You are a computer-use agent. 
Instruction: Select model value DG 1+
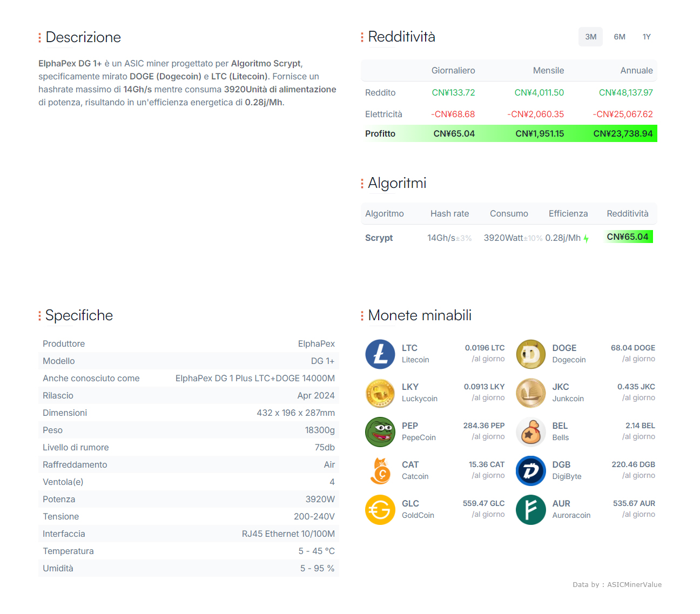(322, 361)
